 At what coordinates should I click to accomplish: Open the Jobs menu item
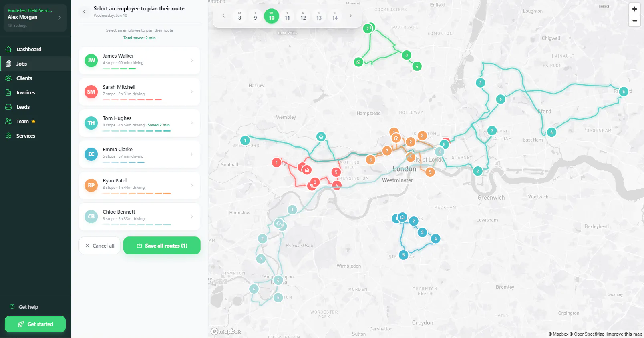36,64
